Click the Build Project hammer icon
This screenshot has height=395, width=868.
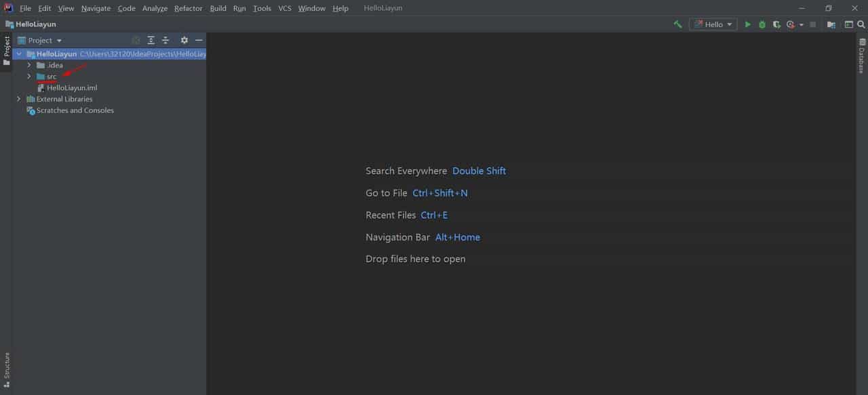[677, 24]
